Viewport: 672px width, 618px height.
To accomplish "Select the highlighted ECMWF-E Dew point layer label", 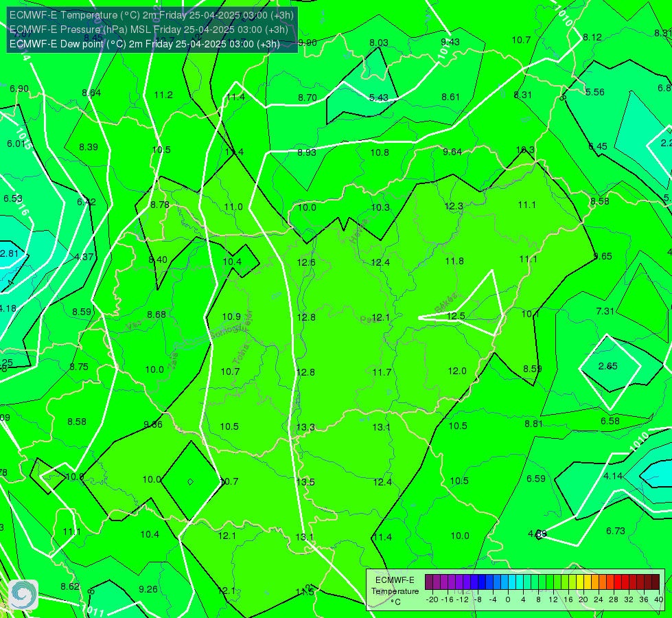I will [144, 44].
